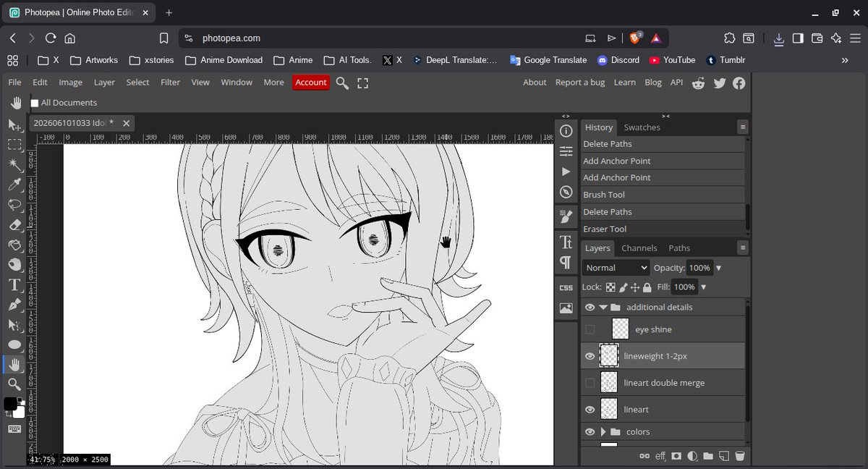Select the Eraser tool in toolbar
868x469 pixels.
[14, 225]
